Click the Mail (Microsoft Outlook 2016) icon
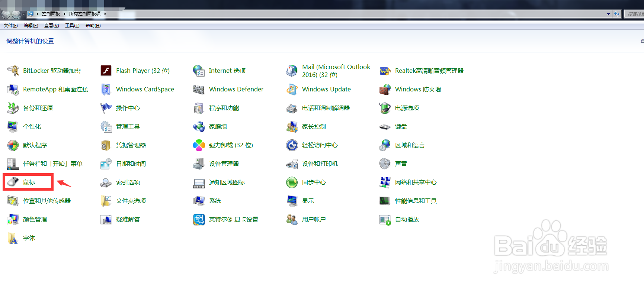Viewport: 644px width, 288px height. [292, 71]
